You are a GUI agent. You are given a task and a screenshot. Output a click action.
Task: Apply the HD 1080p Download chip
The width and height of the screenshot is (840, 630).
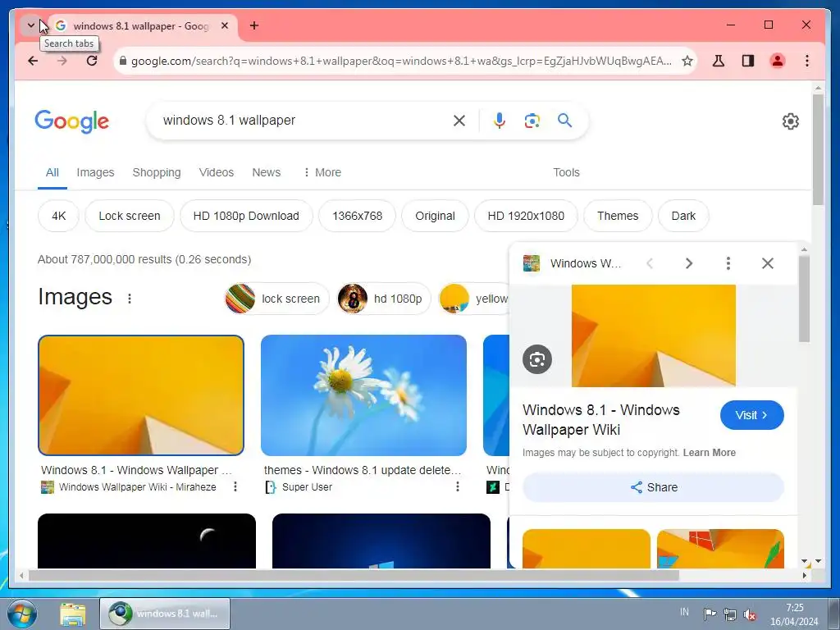coord(246,216)
